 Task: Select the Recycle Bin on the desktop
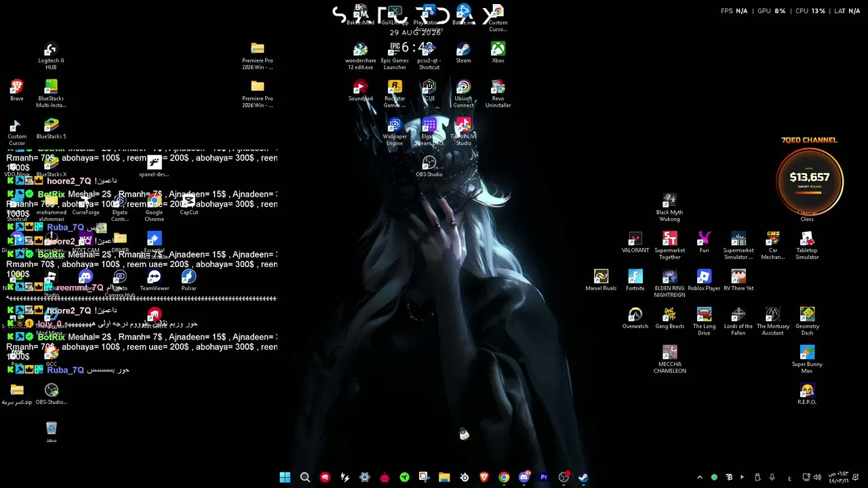pyautogui.click(x=51, y=432)
